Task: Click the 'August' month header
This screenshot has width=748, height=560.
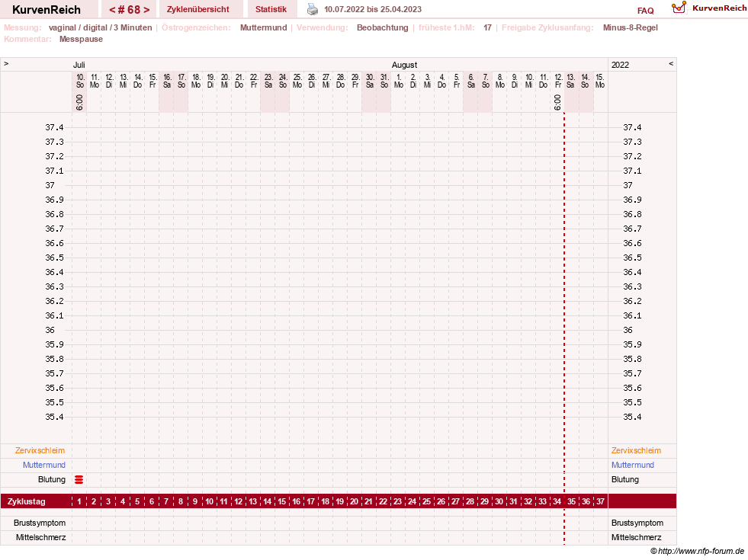Action: coord(405,65)
